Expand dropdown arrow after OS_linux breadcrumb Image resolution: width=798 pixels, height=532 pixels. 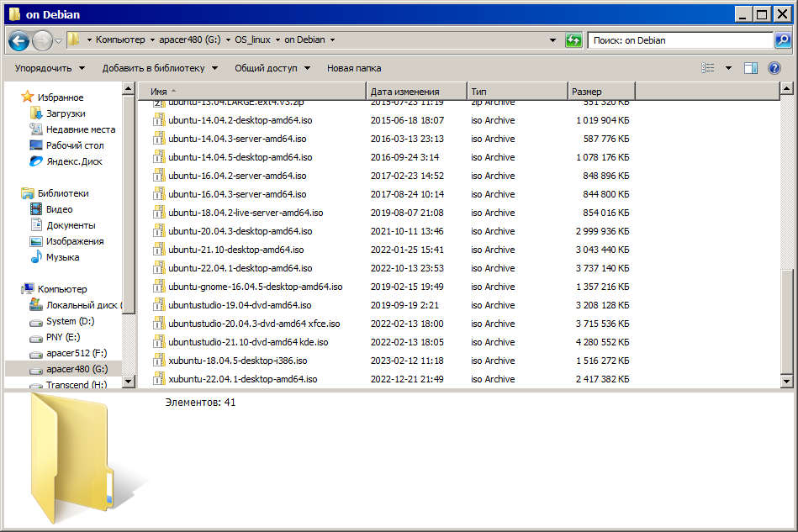pyautogui.click(x=277, y=40)
